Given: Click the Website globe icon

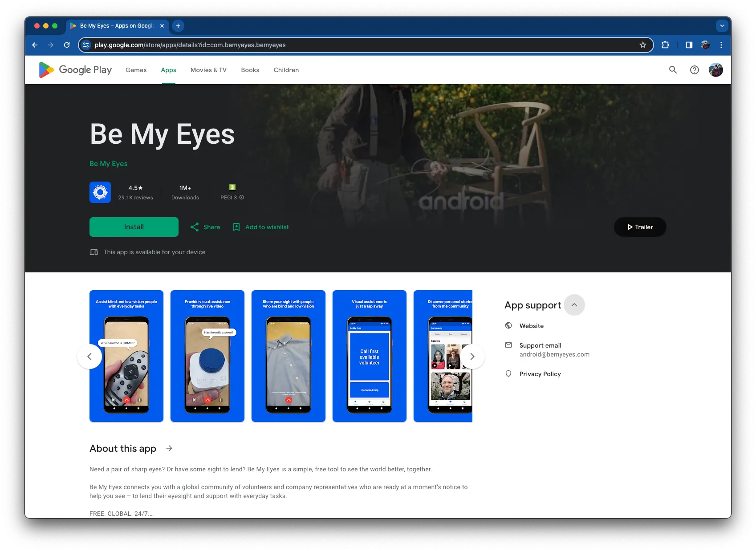Looking at the screenshot, I should pos(508,325).
